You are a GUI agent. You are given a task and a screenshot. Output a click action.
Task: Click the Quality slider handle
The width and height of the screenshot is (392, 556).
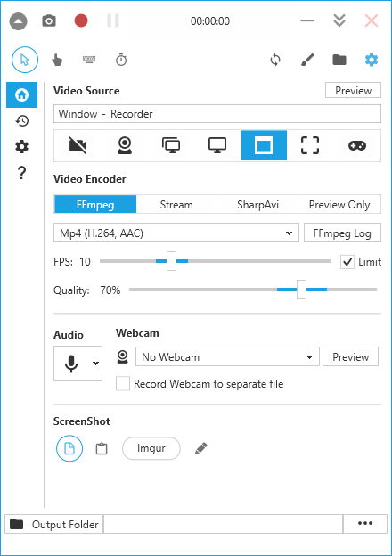pos(301,290)
